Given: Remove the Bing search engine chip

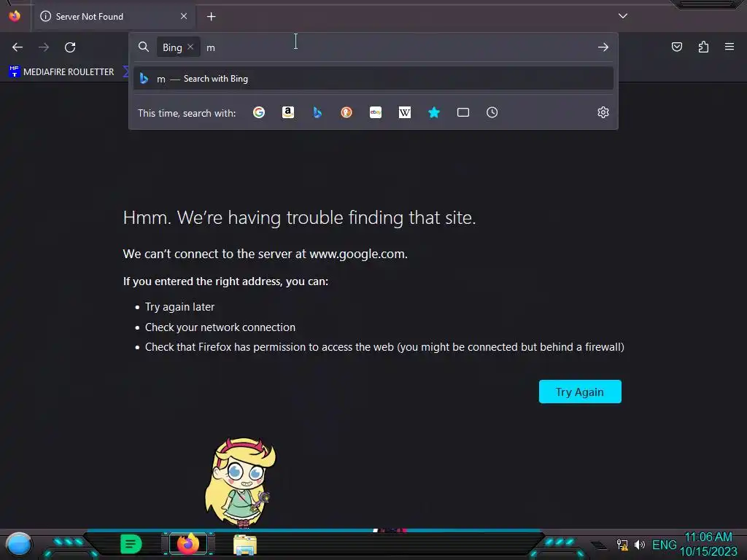Looking at the screenshot, I should click(x=190, y=47).
